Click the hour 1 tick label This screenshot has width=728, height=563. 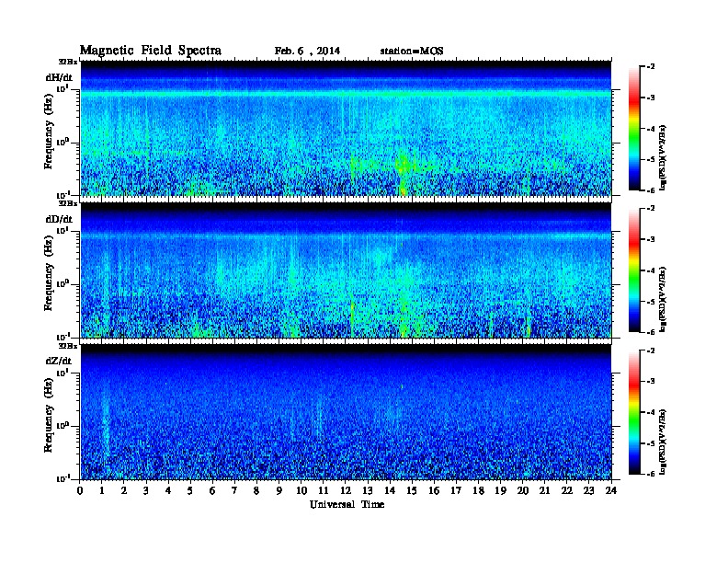pos(102,490)
